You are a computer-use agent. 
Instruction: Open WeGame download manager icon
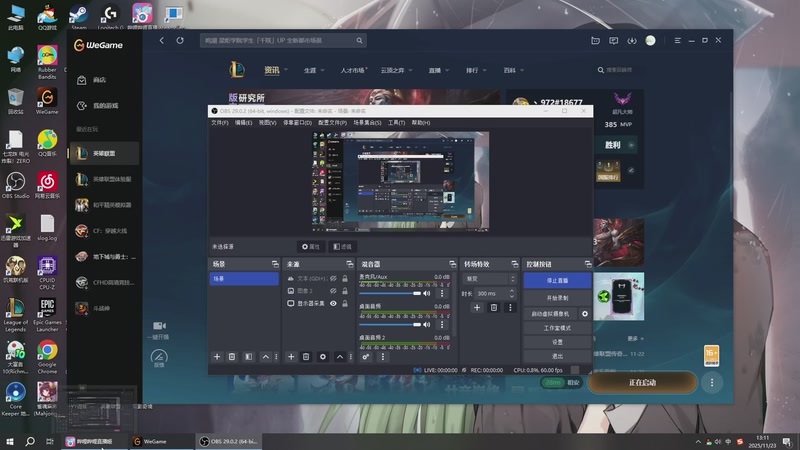tap(632, 40)
